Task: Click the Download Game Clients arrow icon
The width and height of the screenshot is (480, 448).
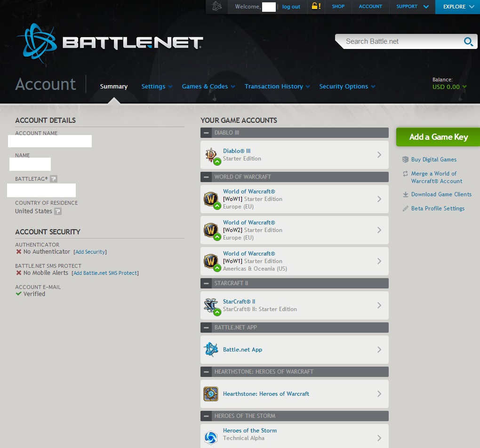Action: [x=405, y=194]
